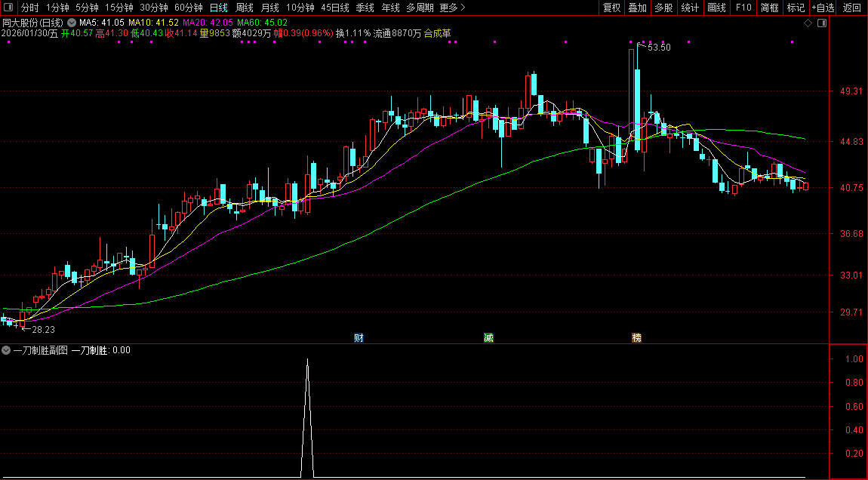The width and height of the screenshot is (868, 480).
Task: Switch to the 分时 intraday view
Action: pos(29,8)
